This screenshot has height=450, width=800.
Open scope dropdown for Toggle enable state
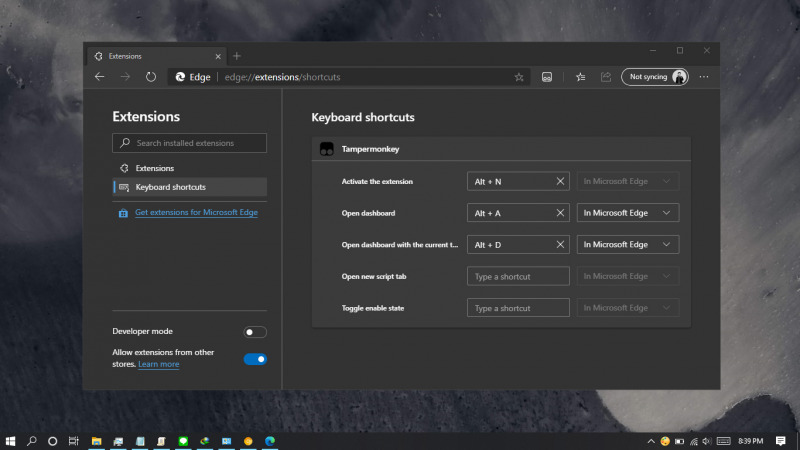(x=628, y=308)
